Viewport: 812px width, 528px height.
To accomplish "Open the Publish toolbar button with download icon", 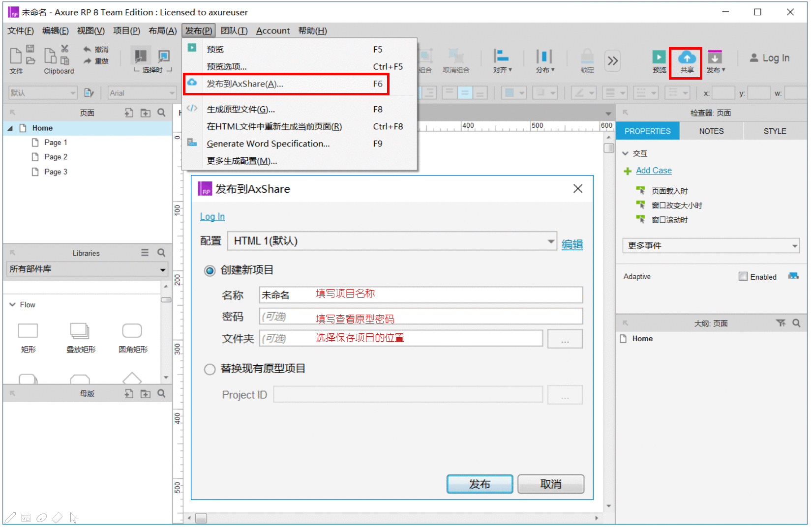I will [715, 57].
